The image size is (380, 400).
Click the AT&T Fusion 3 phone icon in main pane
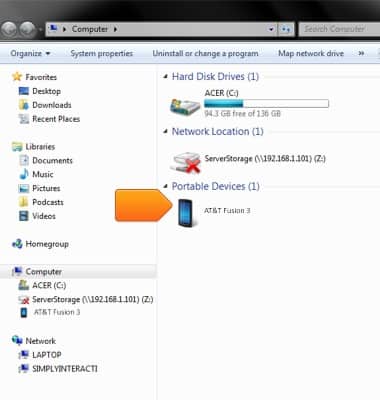[x=186, y=213]
